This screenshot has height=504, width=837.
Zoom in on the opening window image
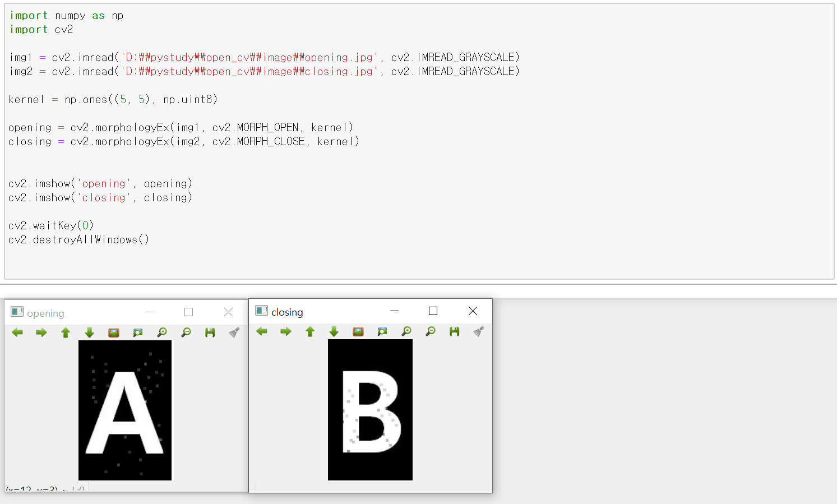pos(162,332)
